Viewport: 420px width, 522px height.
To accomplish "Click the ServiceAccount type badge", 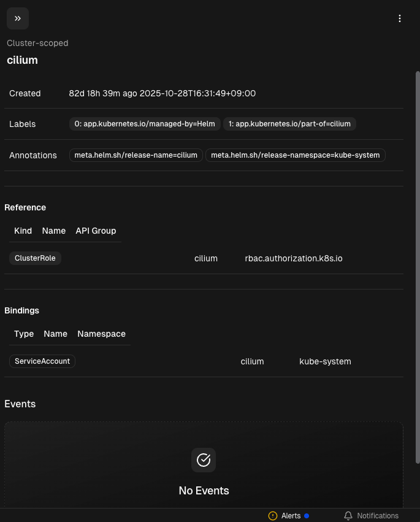I will point(42,361).
